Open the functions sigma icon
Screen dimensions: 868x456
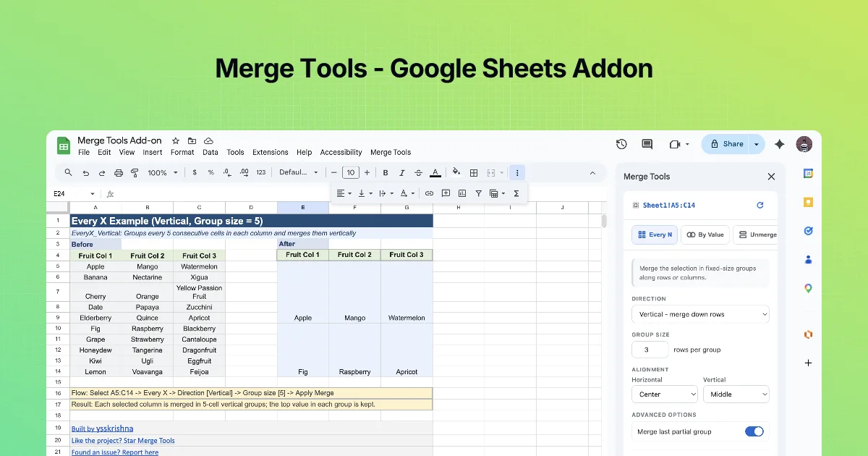point(516,193)
